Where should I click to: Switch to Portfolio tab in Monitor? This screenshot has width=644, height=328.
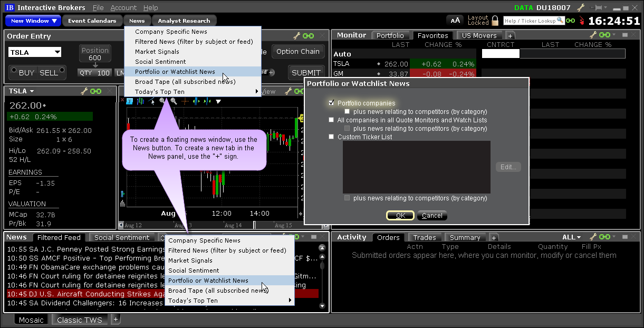pyautogui.click(x=390, y=36)
